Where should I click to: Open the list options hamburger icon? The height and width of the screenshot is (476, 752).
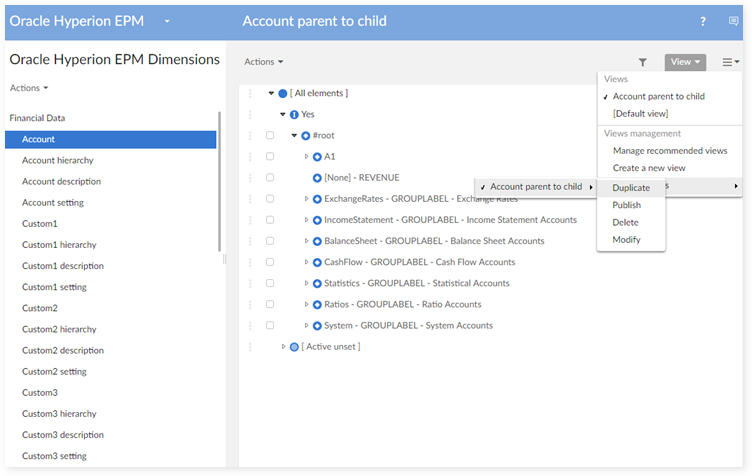click(x=730, y=62)
